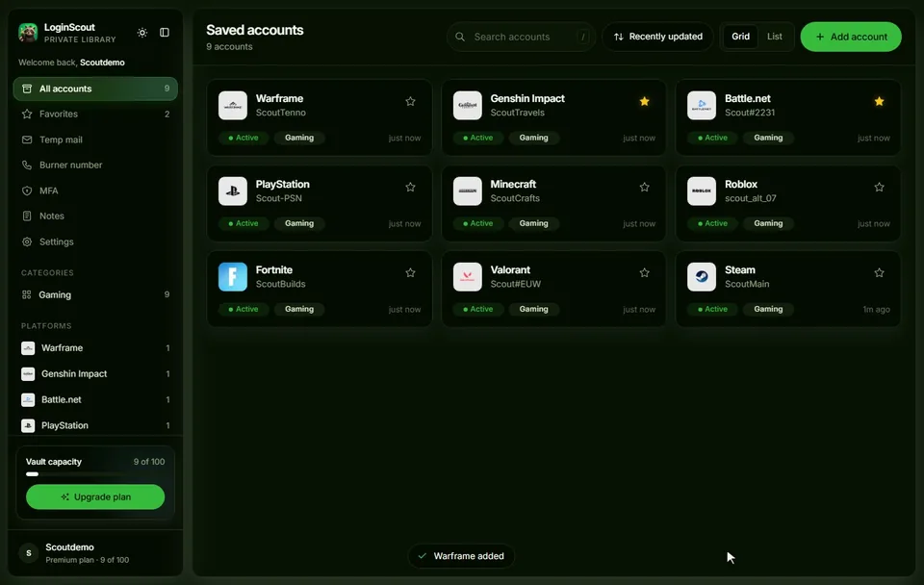Image resolution: width=924 pixels, height=585 pixels.
Task: Favorite the Fortnite account star
Action: (x=411, y=272)
